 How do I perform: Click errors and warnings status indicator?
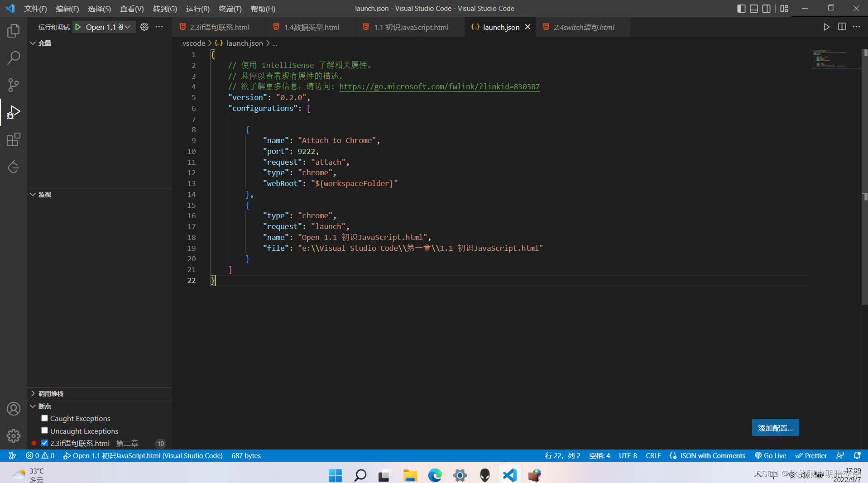tap(40, 455)
